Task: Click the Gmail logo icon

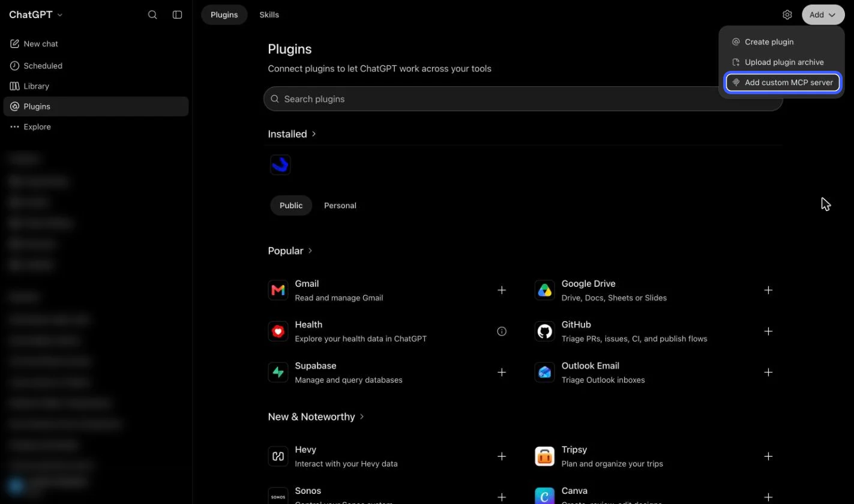Action: [278, 290]
